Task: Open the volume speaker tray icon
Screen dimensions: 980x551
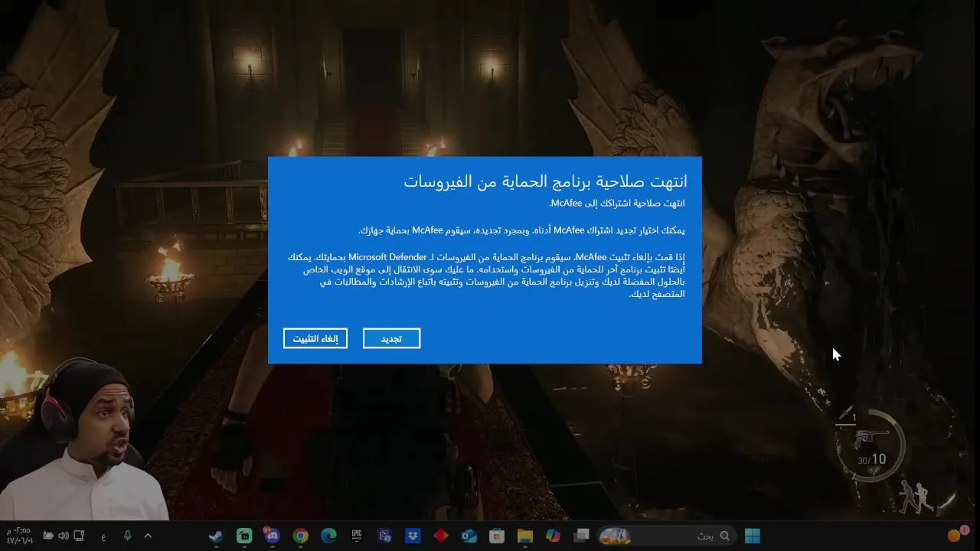Action: (63, 536)
